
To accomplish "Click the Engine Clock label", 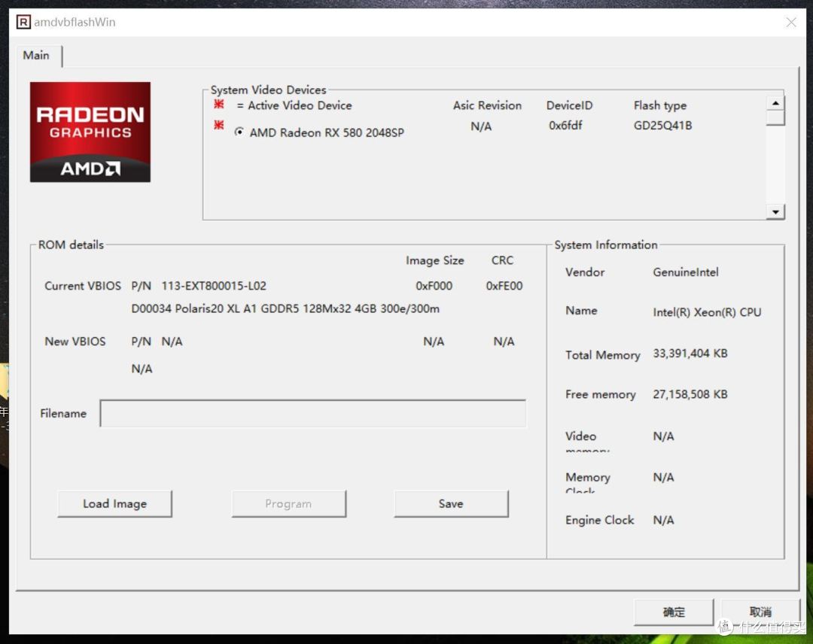I will coord(599,520).
